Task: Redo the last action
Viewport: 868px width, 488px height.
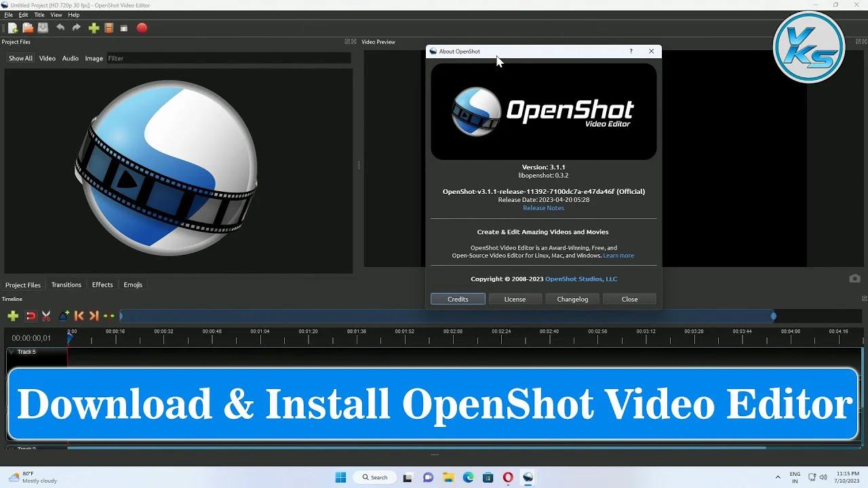Action: click(75, 28)
